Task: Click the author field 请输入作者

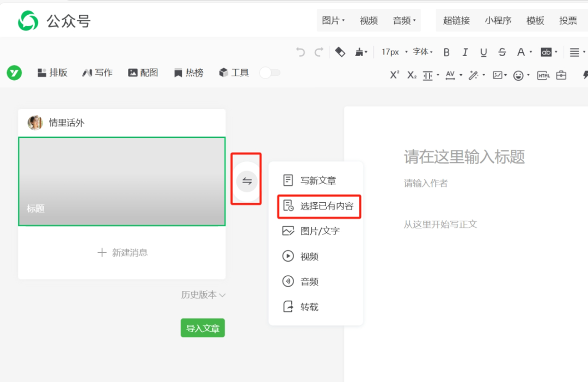Action: (x=426, y=183)
